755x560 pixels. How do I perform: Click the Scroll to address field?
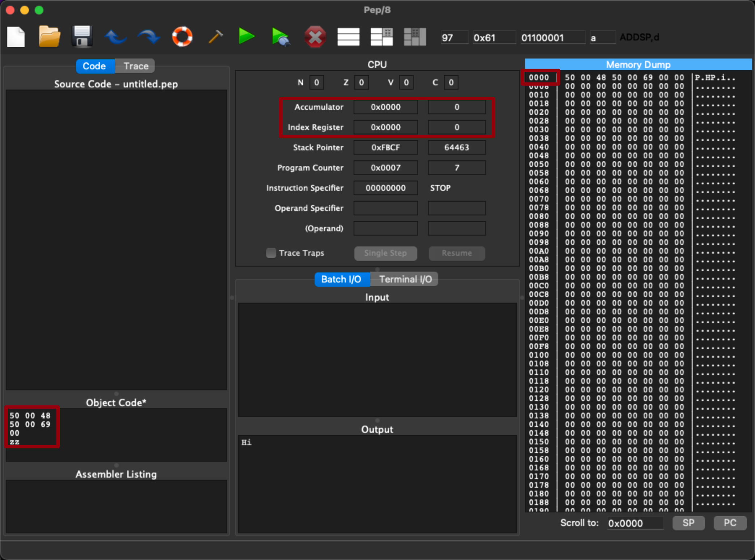[635, 523]
